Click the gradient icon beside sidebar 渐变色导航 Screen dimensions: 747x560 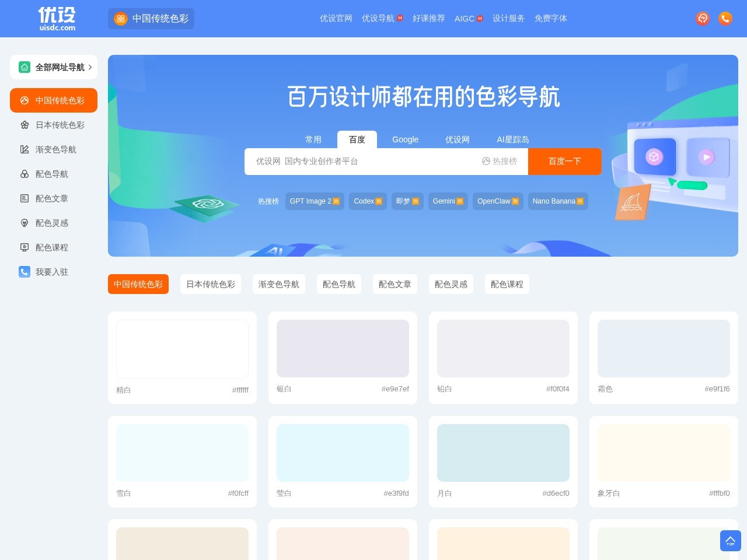click(25, 149)
